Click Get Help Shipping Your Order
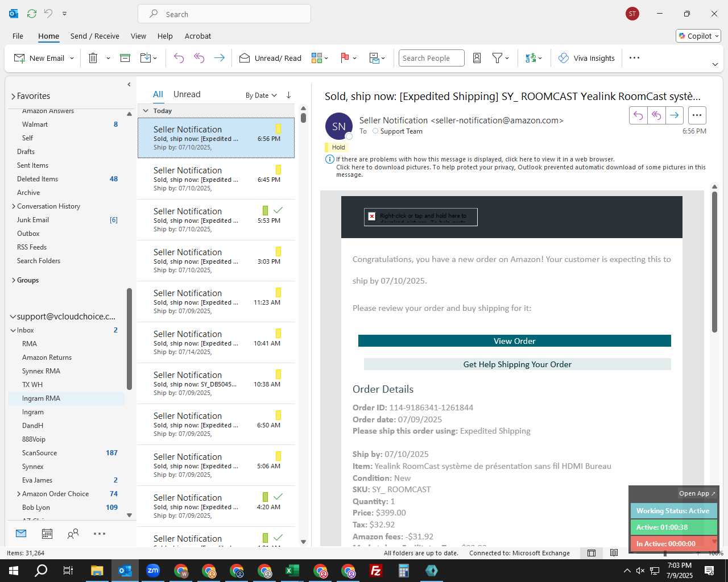728x582 pixels. pos(518,364)
